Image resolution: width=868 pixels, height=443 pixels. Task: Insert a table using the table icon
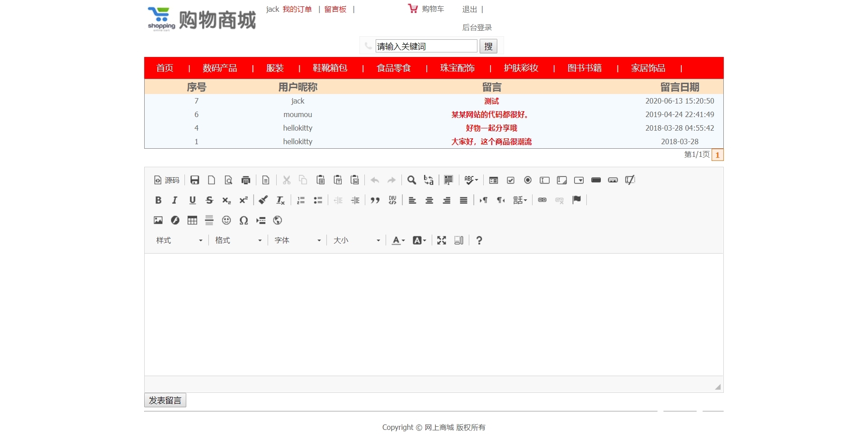point(192,220)
